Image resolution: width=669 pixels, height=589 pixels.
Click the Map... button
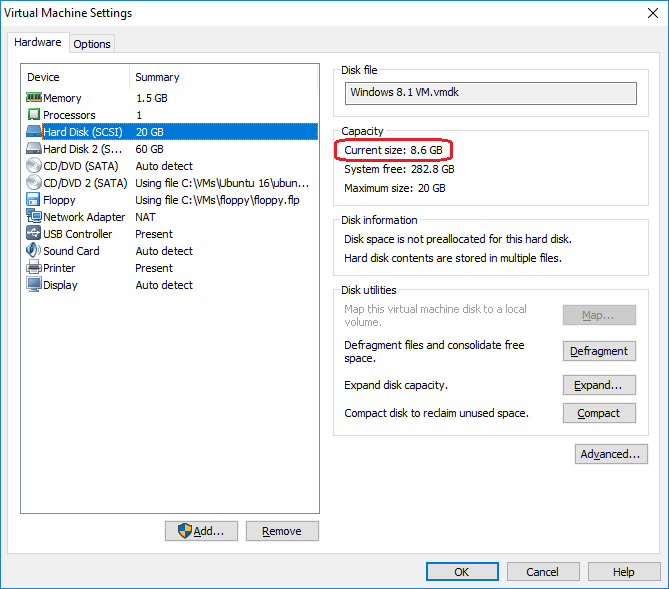(599, 315)
